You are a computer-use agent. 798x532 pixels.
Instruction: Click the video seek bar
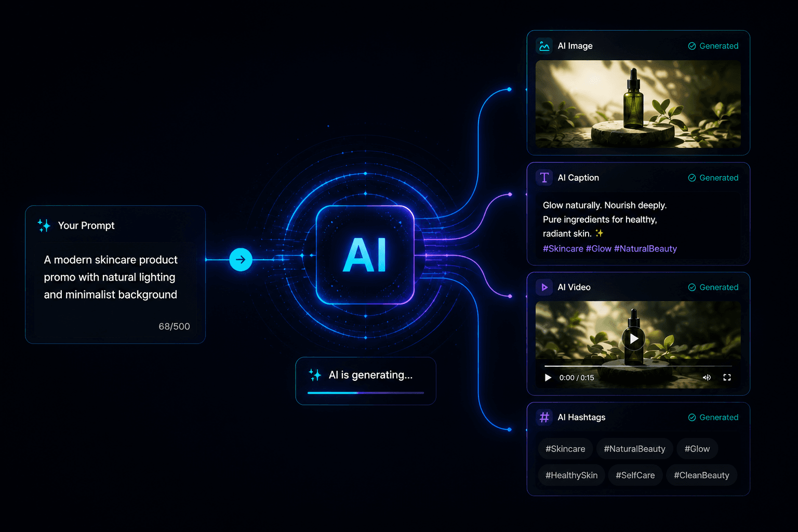638,366
